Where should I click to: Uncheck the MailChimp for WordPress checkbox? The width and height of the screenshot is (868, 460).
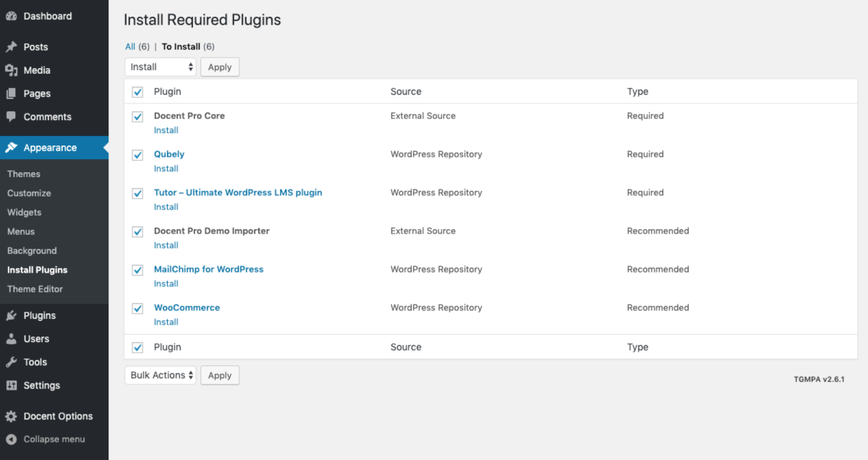click(x=137, y=270)
